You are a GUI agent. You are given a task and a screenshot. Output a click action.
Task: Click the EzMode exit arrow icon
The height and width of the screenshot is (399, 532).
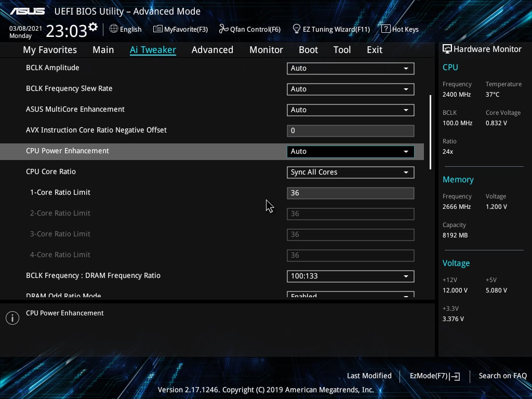point(455,376)
